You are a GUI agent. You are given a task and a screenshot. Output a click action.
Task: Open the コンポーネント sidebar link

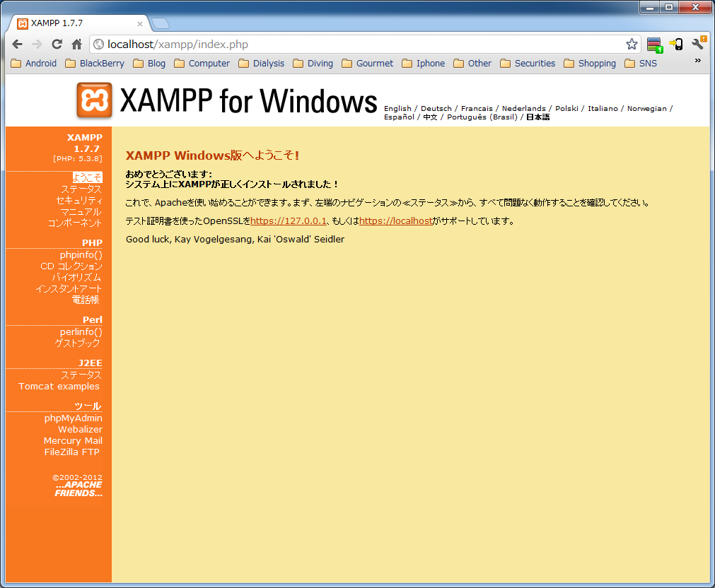(75, 223)
